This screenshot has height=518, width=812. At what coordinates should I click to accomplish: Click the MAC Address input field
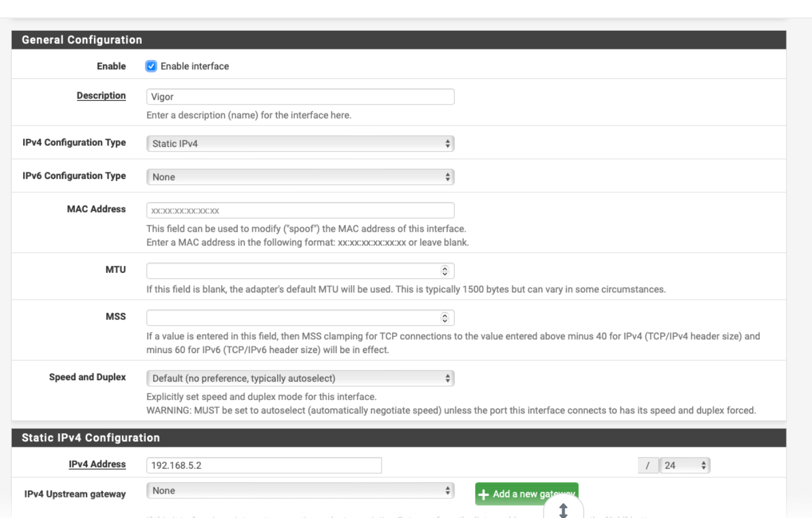pos(300,210)
